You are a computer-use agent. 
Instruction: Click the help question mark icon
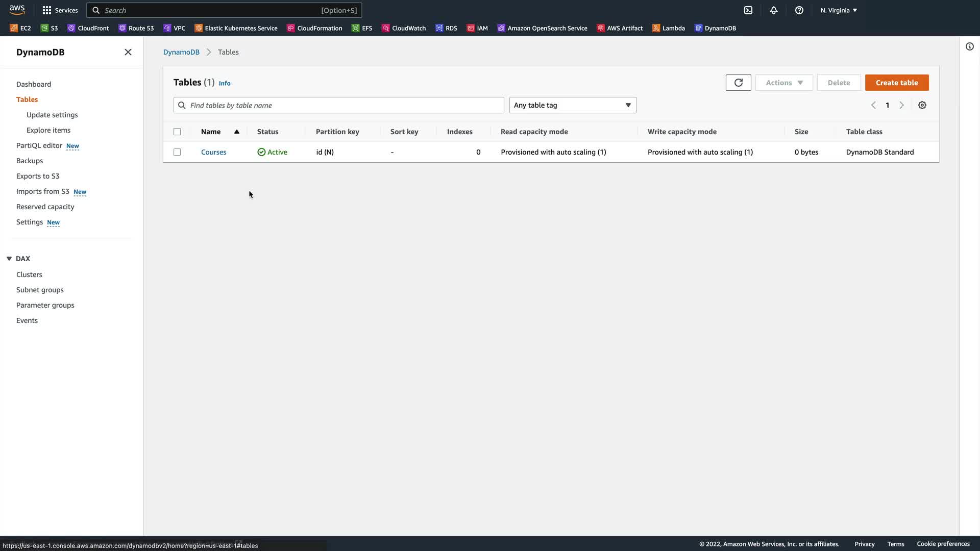tap(799, 10)
